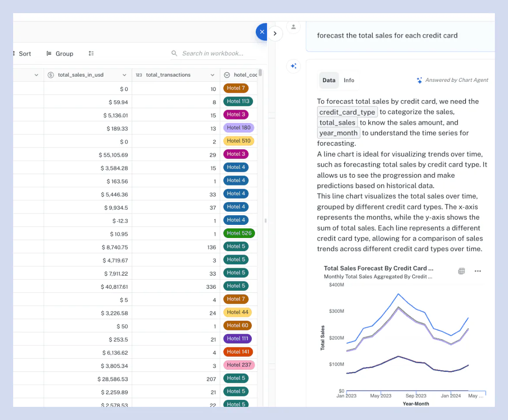Select the $ 55,105.69 sales cell

[x=88, y=155]
